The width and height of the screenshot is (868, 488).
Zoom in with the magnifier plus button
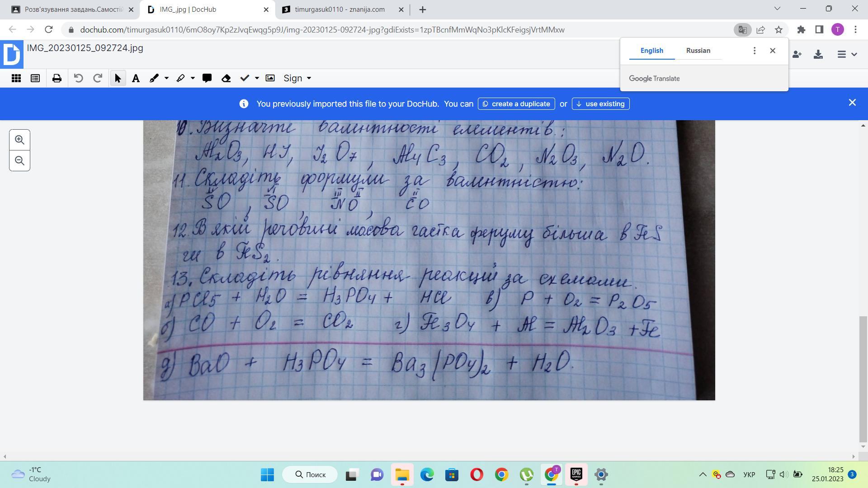[x=19, y=140]
